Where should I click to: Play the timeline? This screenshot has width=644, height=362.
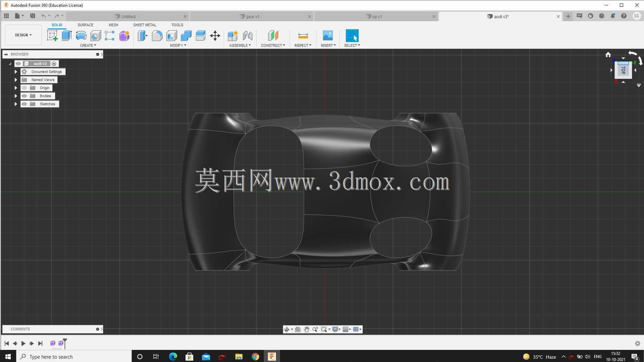(x=23, y=343)
